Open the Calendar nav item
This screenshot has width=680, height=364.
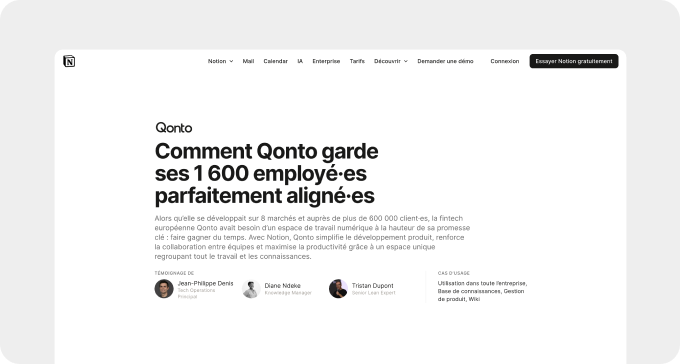(x=275, y=61)
